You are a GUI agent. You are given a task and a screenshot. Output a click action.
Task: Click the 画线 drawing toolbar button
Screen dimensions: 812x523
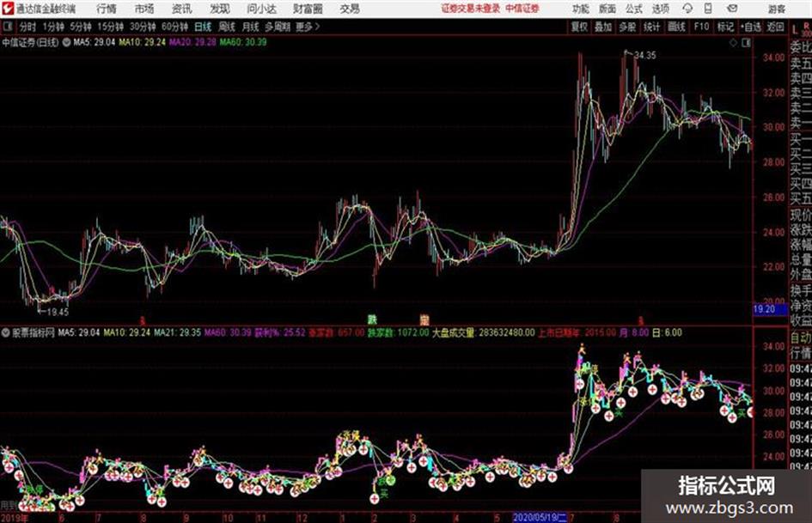pyautogui.click(x=676, y=27)
